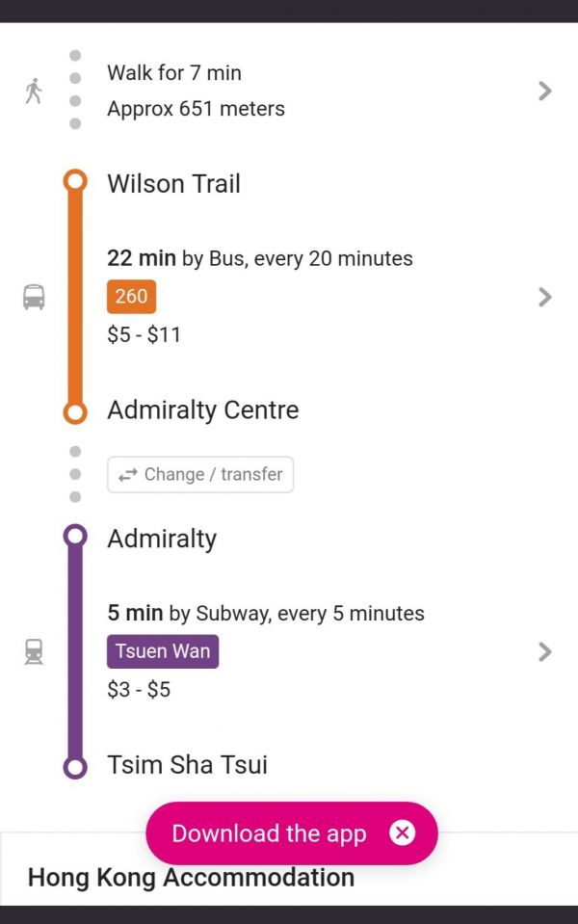Click the walking person icon
Screen dimensions: 578x924
click(35, 92)
